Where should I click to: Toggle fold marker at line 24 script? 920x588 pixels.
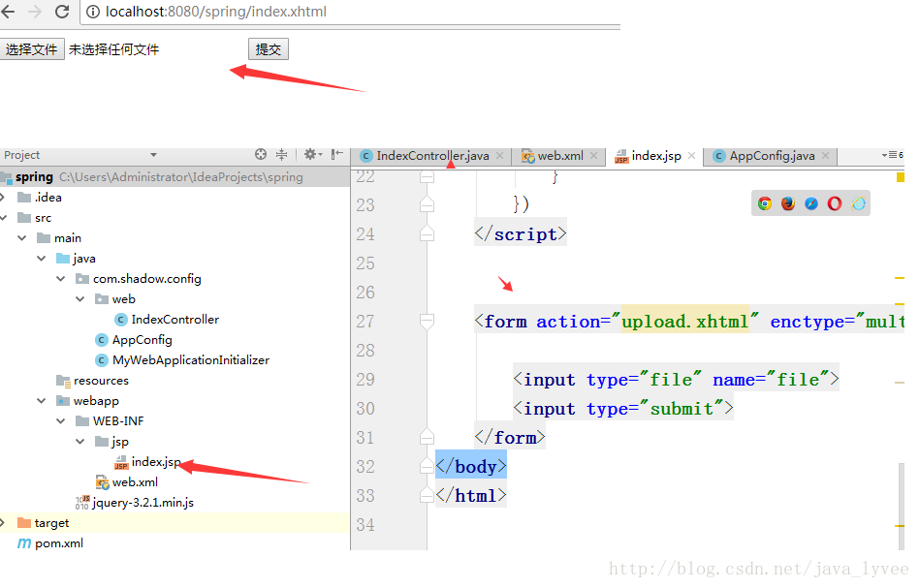(x=428, y=233)
